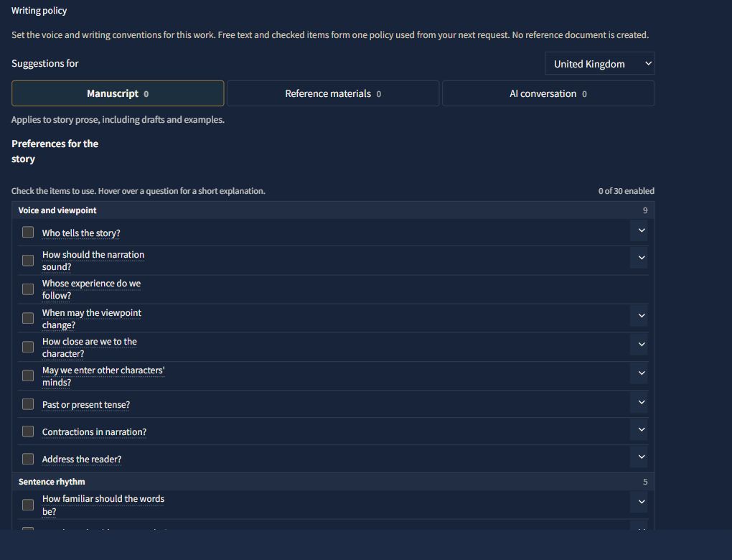Click the "Address the reader?" label

coord(82,459)
